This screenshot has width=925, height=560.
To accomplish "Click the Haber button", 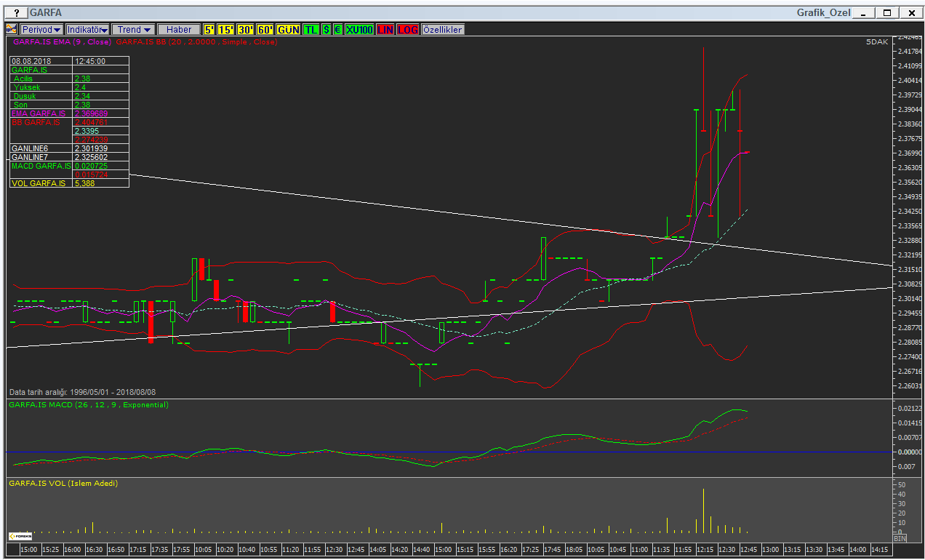I will pyautogui.click(x=179, y=29).
